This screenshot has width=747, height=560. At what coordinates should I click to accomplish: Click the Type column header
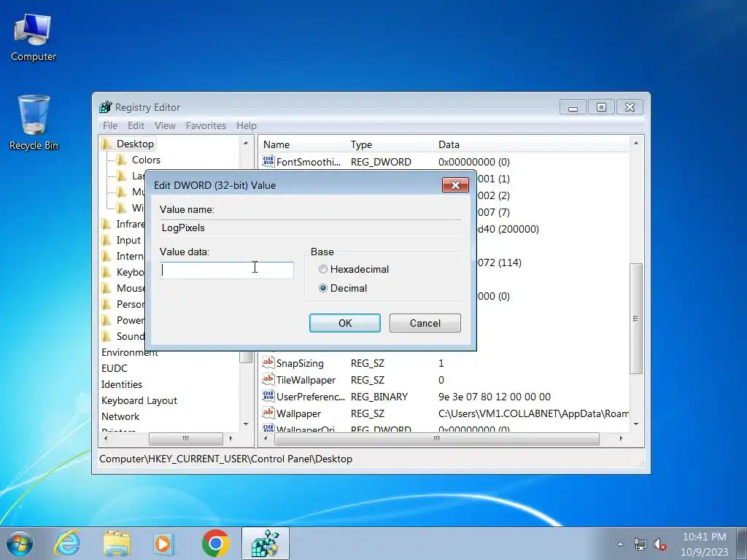[390, 144]
